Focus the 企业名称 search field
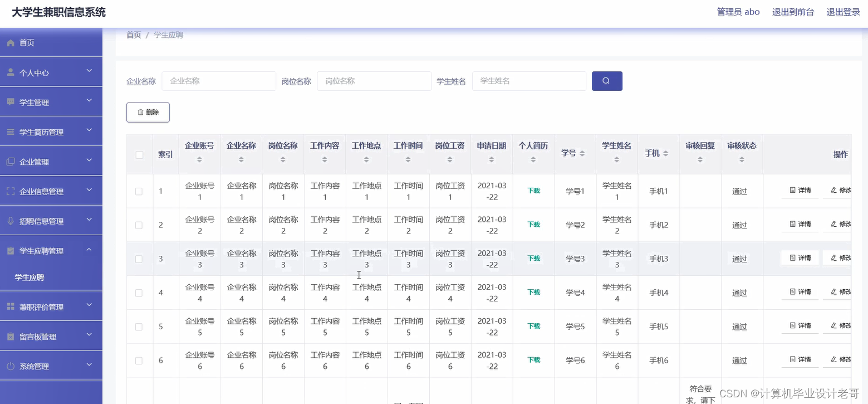The image size is (868, 404). pyautogui.click(x=219, y=81)
